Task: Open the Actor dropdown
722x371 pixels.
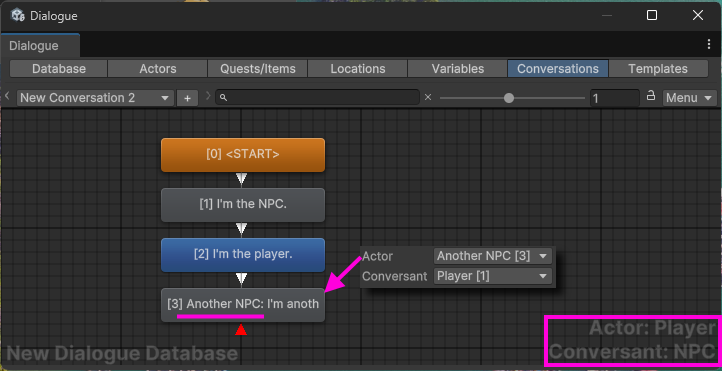Action: click(493, 256)
